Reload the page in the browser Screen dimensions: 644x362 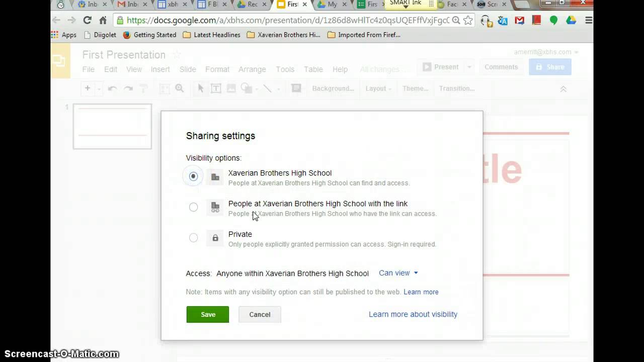coord(87,20)
